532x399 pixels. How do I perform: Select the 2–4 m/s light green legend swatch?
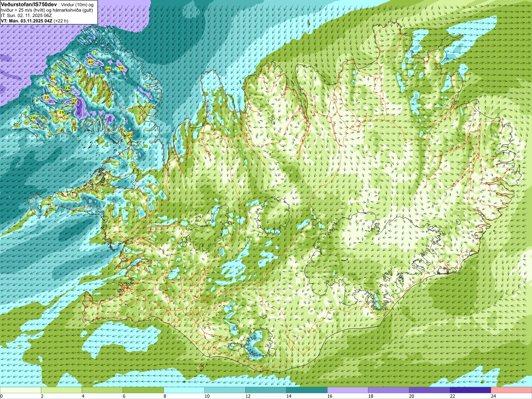point(62,390)
